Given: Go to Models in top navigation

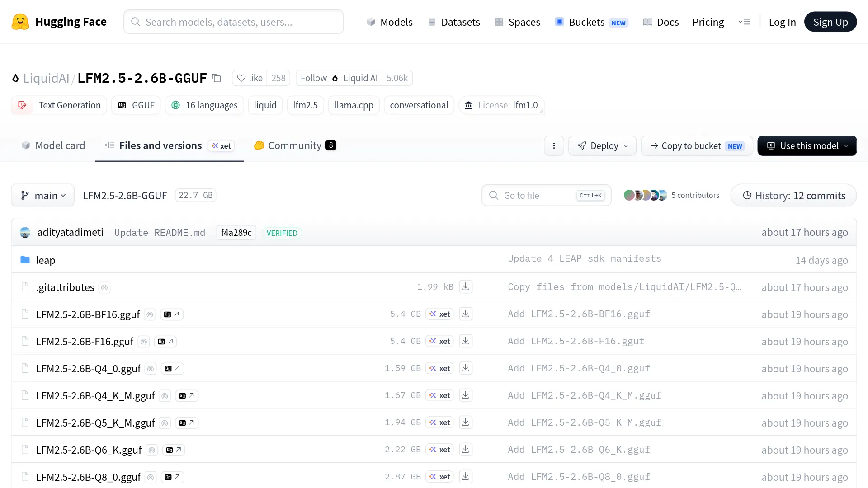Looking at the screenshot, I should pos(389,22).
